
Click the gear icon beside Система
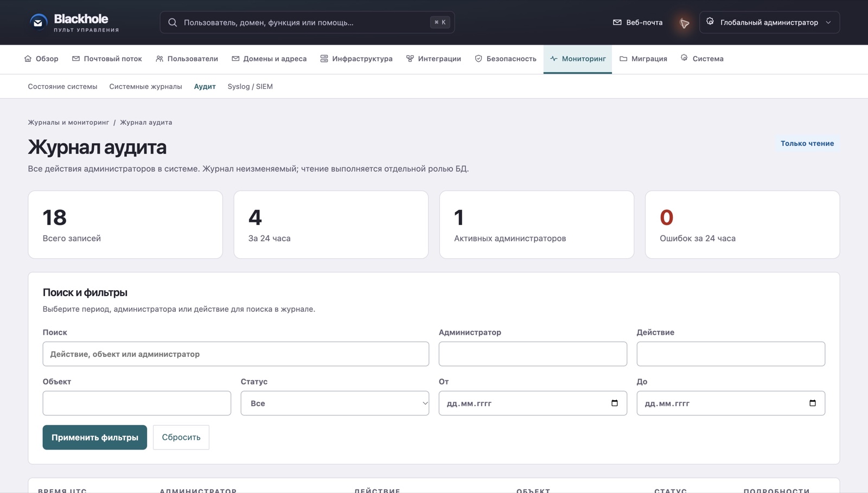[684, 58]
